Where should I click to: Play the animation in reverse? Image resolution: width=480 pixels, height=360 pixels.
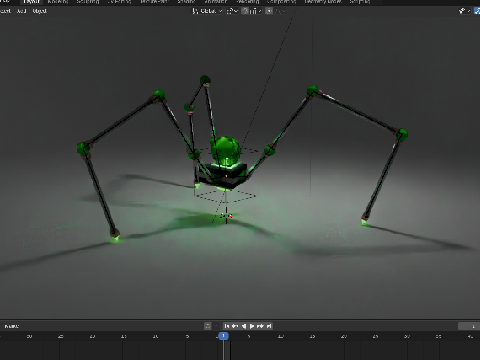click(244, 326)
